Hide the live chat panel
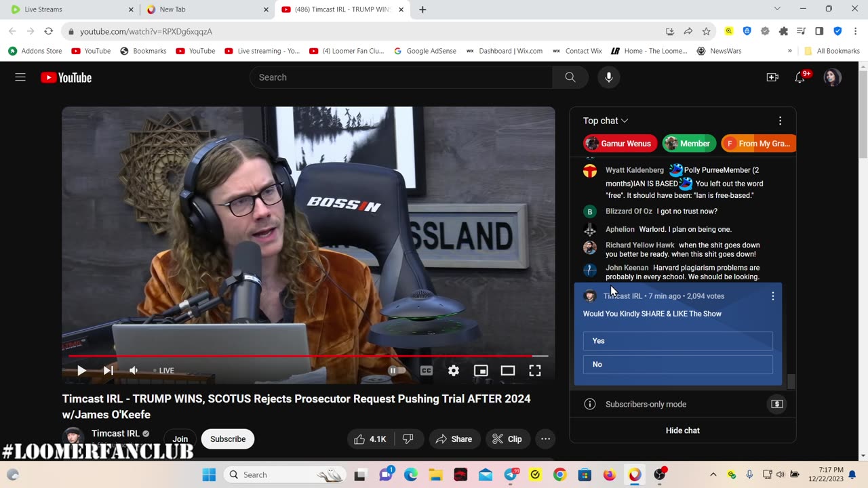Screen dimensions: 868x488 [x=683, y=430]
